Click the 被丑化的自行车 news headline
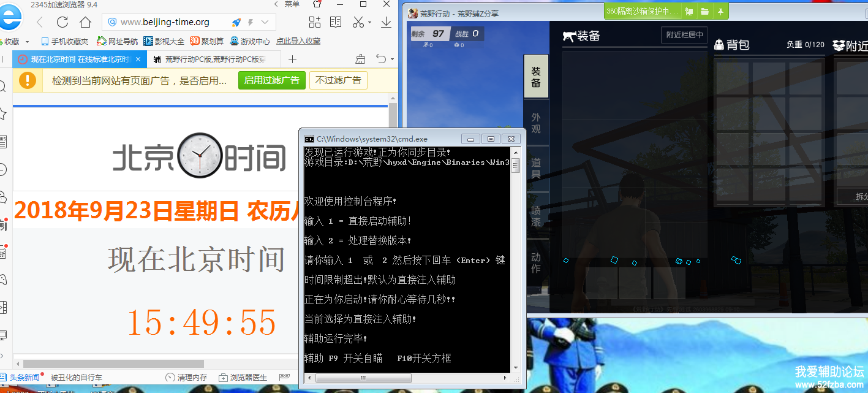 (x=77, y=378)
